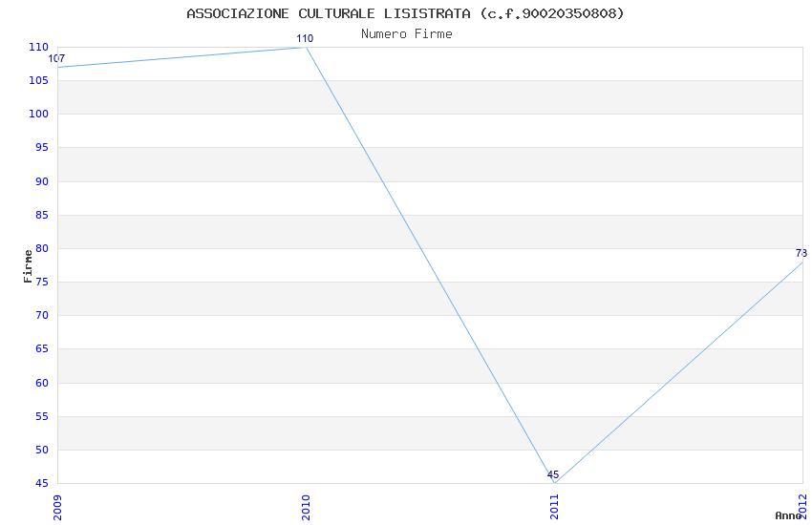
Task: Click the data label 110 at the peak
Action: tap(305, 39)
